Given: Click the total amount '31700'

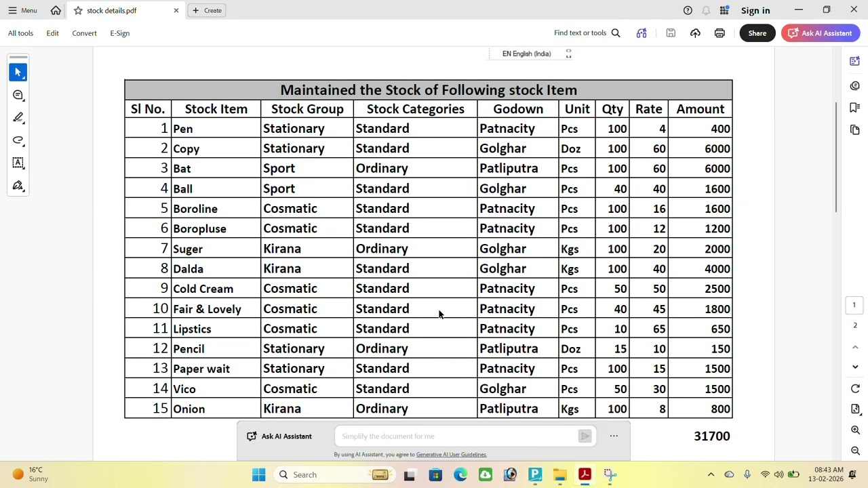Looking at the screenshot, I should tap(711, 436).
